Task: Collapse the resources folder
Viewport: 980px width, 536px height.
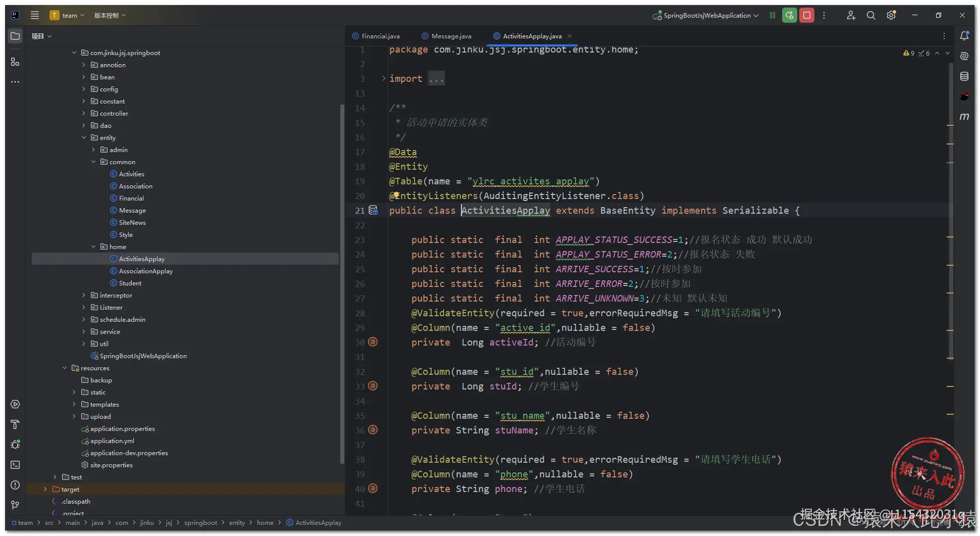Action: 65,368
